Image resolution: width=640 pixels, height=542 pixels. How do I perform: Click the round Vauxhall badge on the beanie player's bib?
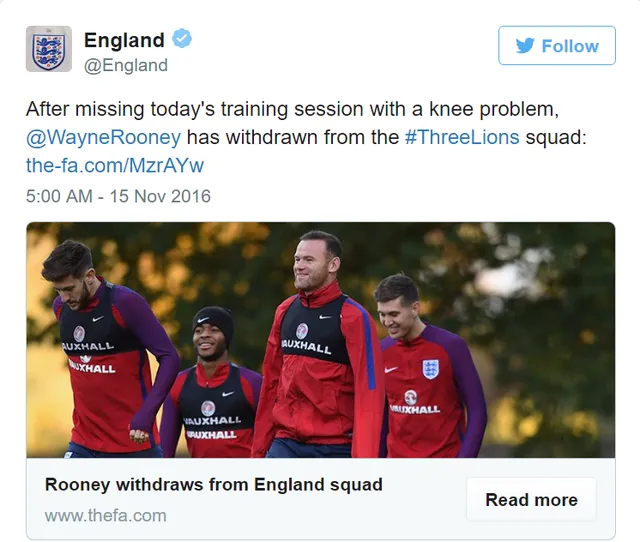(x=208, y=408)
